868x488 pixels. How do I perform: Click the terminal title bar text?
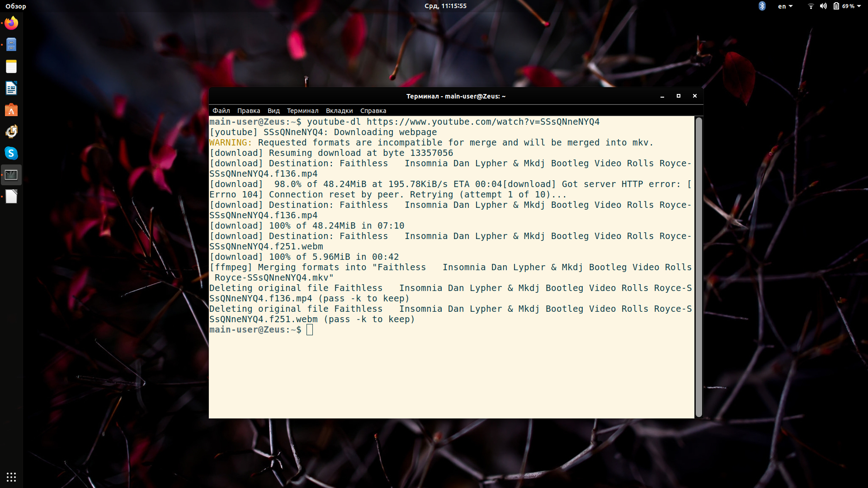click(x=456, y=96)
